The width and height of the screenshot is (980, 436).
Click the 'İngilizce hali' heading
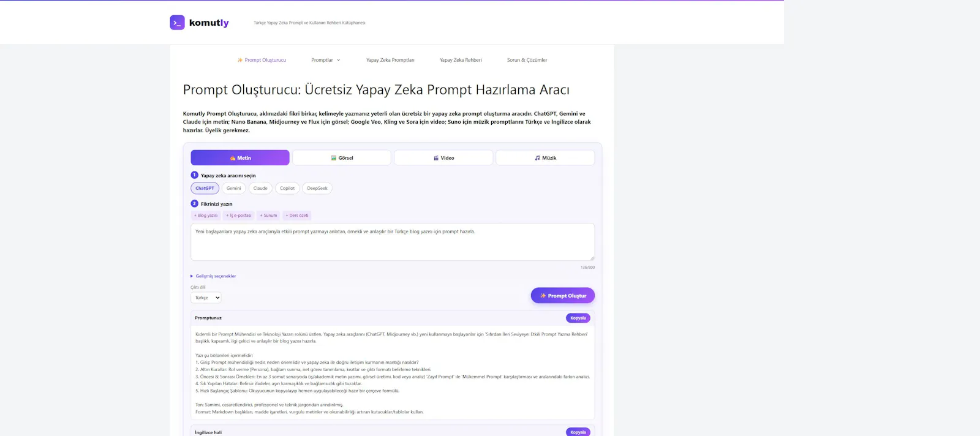point(208,432)
